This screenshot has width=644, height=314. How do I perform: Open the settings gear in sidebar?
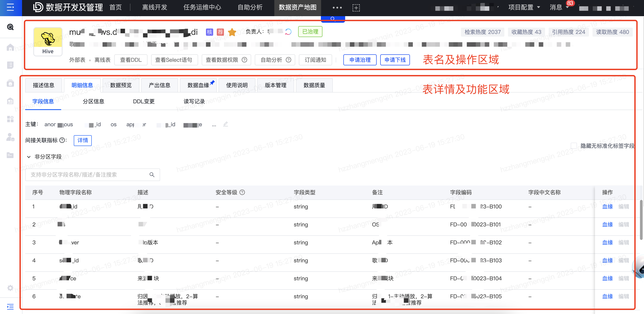point(10,288)
